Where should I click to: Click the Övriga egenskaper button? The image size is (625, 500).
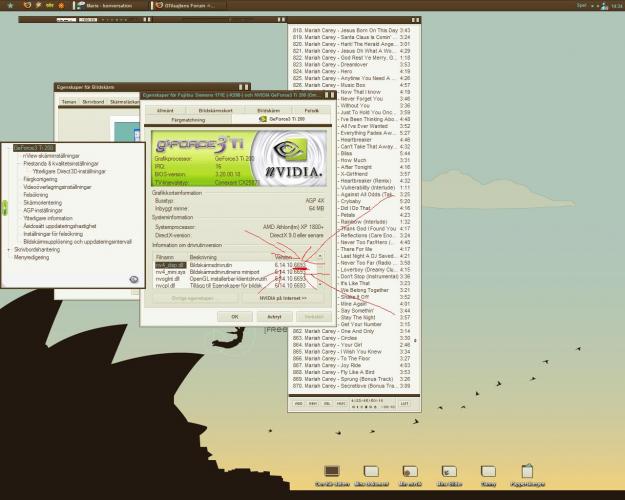coord(193,298)
